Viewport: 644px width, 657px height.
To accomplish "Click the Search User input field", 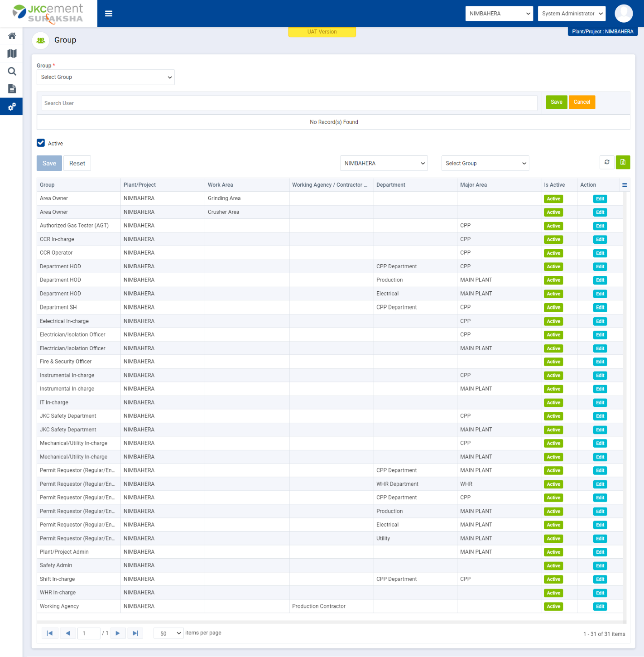I will click(289, 103).
